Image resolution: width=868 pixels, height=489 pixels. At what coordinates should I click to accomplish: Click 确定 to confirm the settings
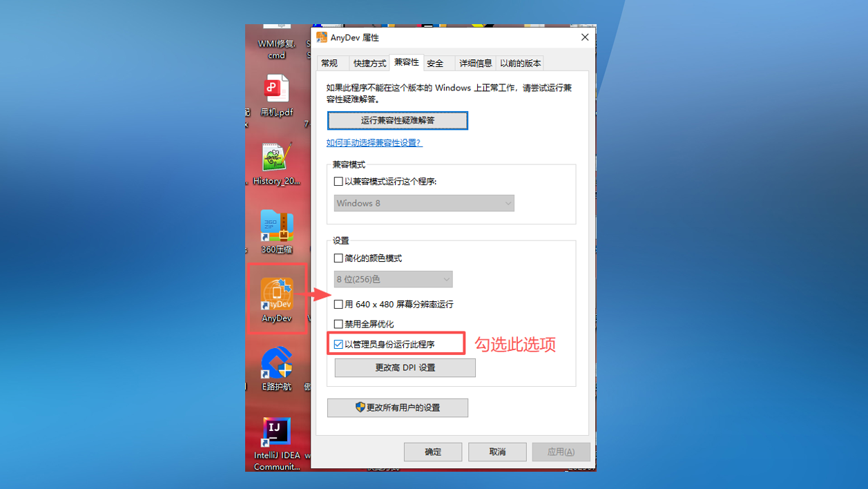[x=433, y=452]
